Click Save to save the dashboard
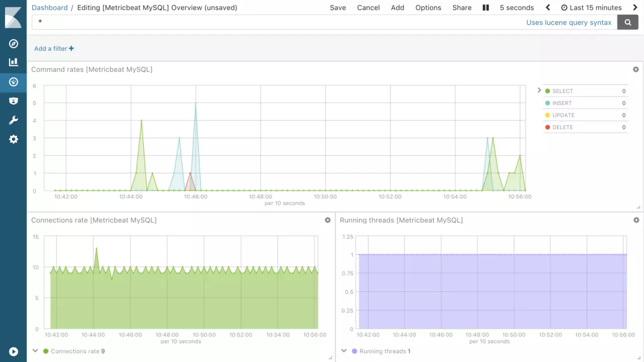 click(x=338, y=8)
